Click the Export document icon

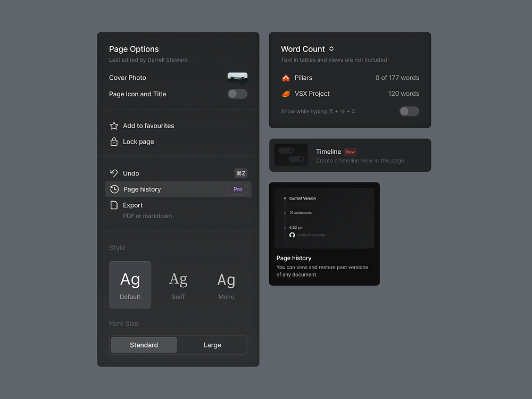tap(113, 205)
